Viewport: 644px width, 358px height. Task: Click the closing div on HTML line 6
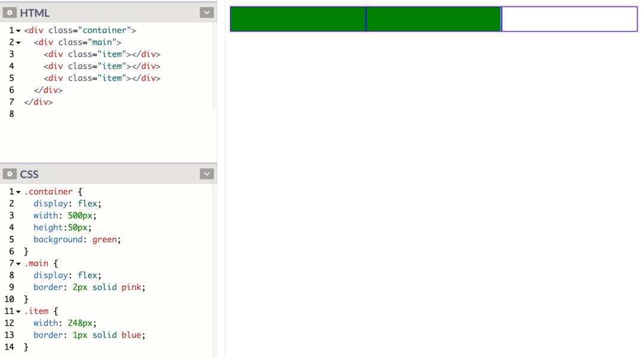pyautogui.click(x=48, y=90)
